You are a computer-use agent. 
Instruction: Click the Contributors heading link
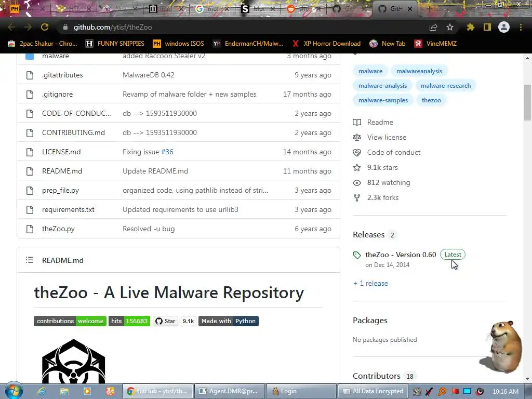click(x=377, y=376)
